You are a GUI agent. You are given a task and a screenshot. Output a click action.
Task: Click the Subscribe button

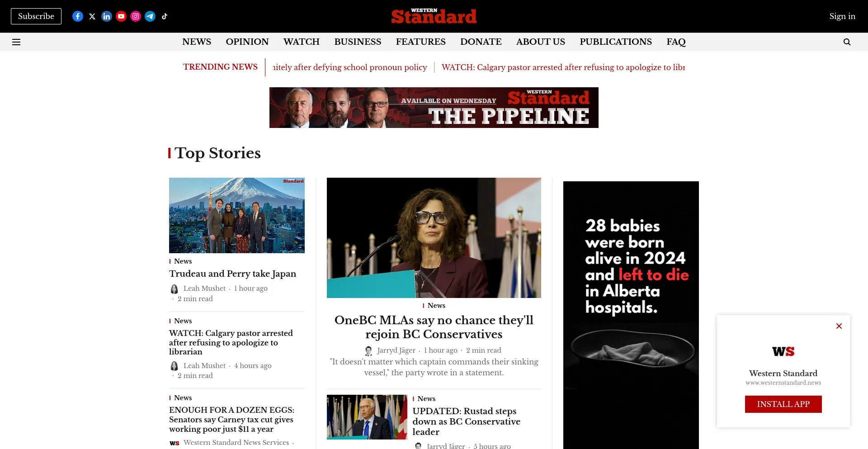click(x=36, y=16)
